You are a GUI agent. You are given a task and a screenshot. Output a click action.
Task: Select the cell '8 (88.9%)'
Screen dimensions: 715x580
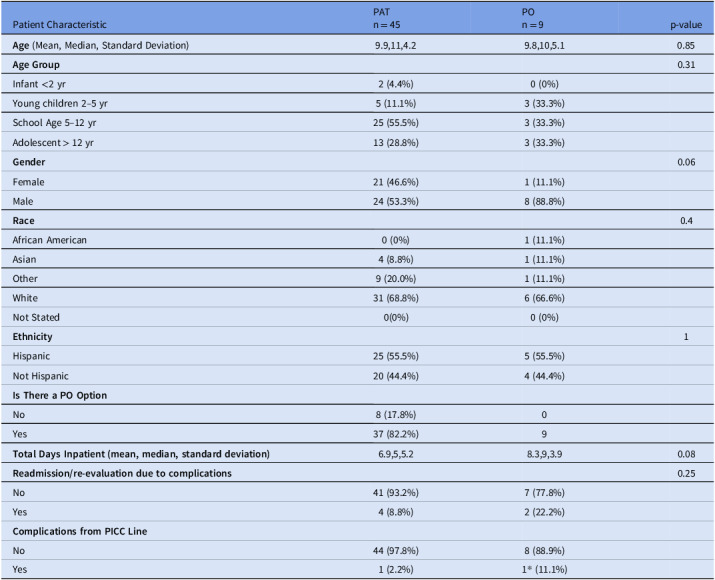544,551
